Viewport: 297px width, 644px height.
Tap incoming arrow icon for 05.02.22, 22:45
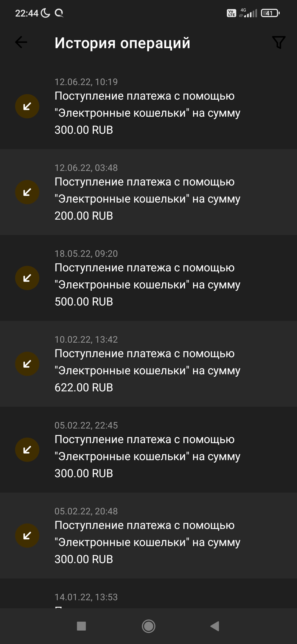pos(27,450)
